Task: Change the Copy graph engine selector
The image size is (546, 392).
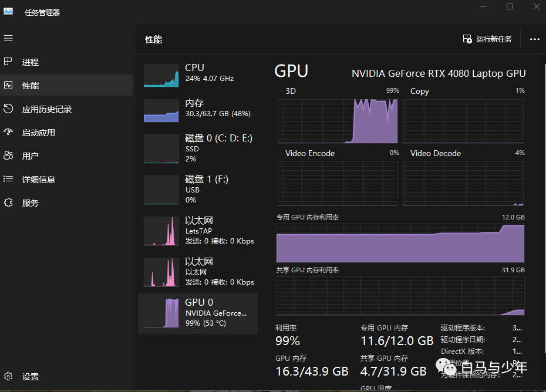Action: click(406, 91)
